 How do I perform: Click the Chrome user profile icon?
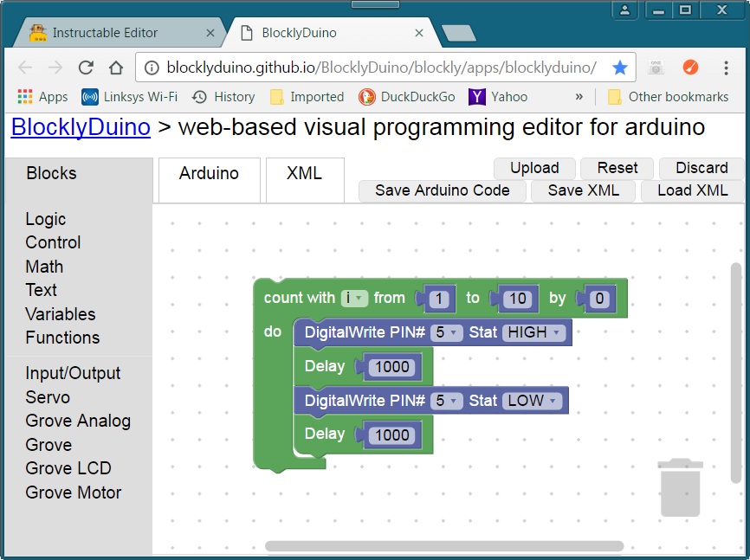pyautogui.click(x=624, y=10)
